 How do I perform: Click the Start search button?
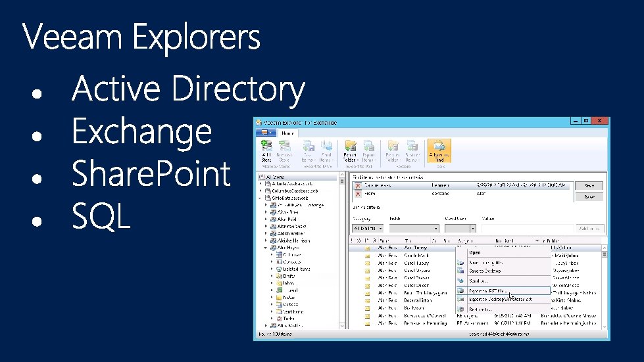tap(589, 186)
